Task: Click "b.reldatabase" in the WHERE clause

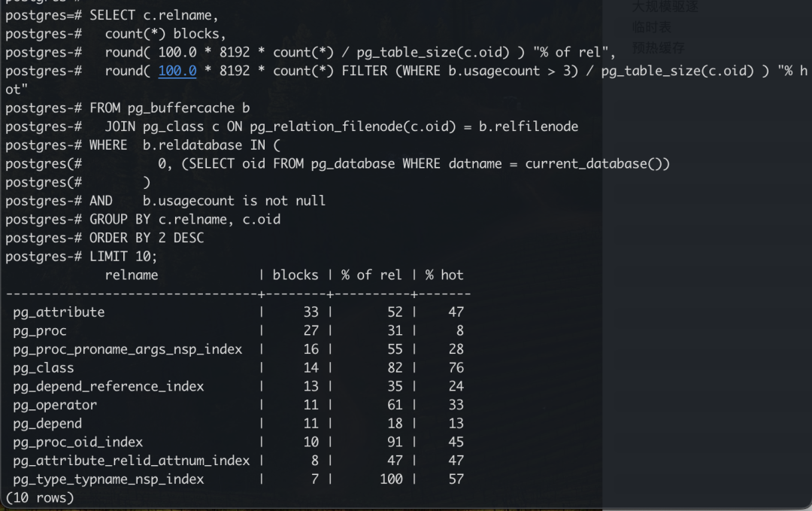Action: tap(192, 145)
